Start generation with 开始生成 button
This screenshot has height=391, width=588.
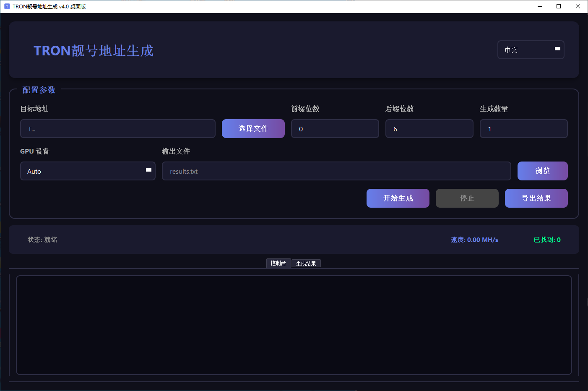[398, 198]
